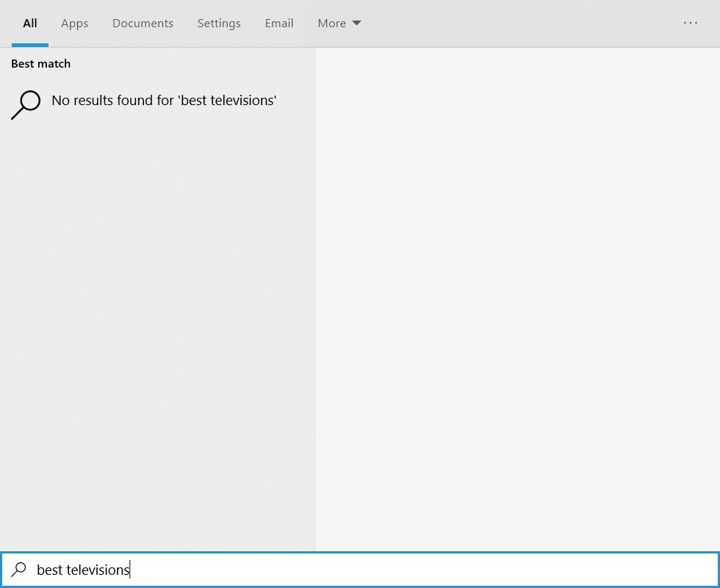Screen dimensions: 720x588
Task: Click the Best match heading
Action: 41,63
